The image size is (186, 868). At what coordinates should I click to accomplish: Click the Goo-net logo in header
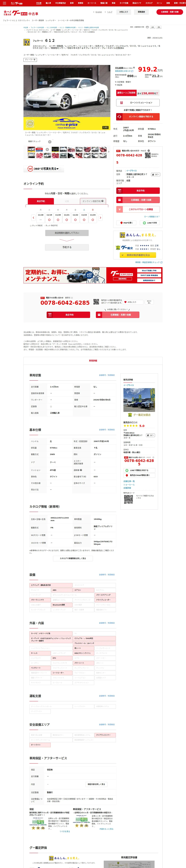[21, 13]
